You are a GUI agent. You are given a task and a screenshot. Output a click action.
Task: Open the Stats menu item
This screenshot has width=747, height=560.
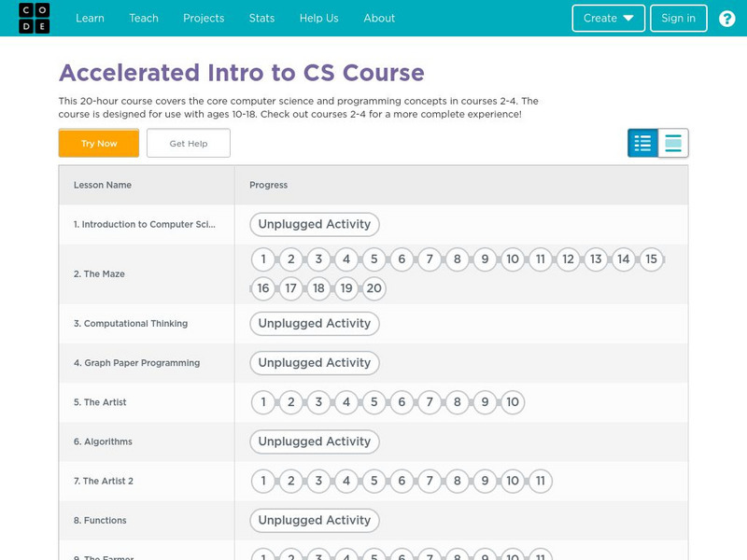(261, 19)
